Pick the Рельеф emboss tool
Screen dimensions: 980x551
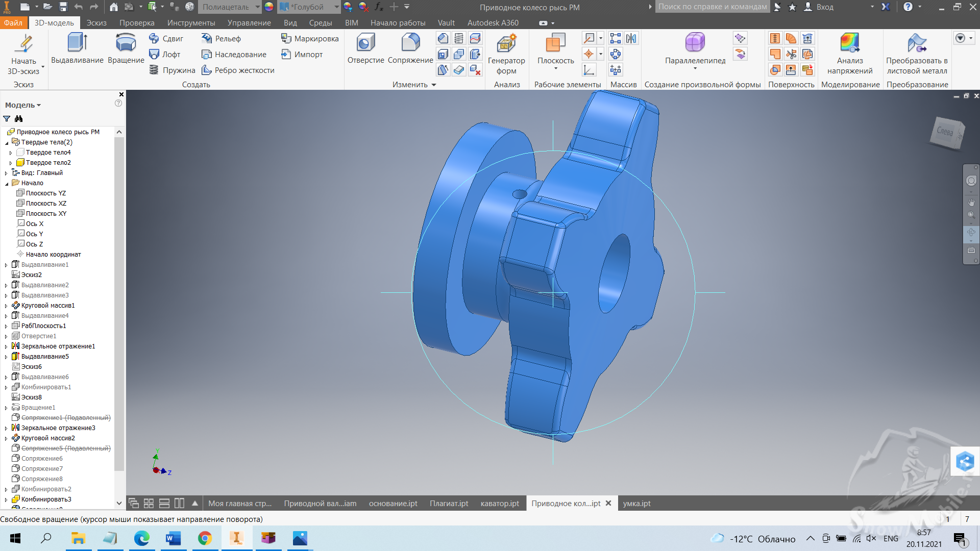pos(221,38)
